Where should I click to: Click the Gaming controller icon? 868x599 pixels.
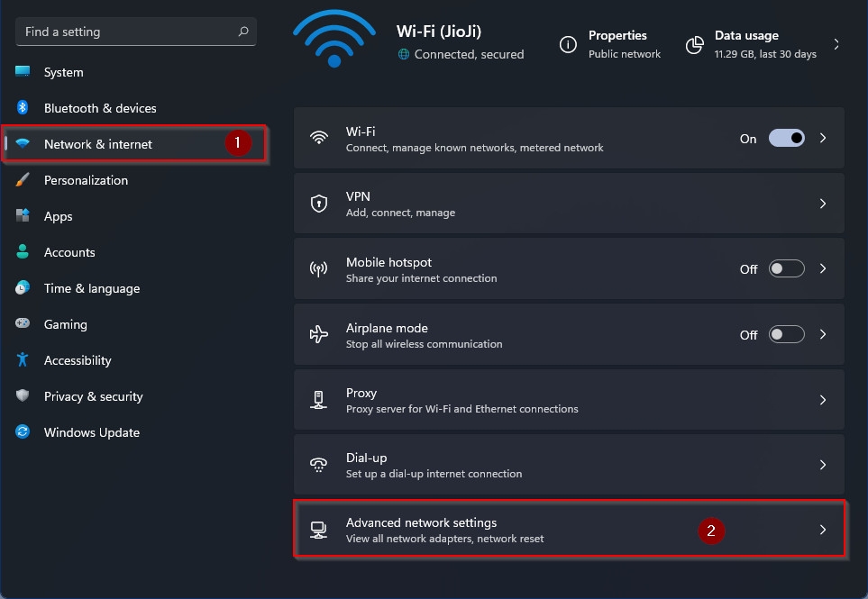pyautogui.click(x=23, y=323)
